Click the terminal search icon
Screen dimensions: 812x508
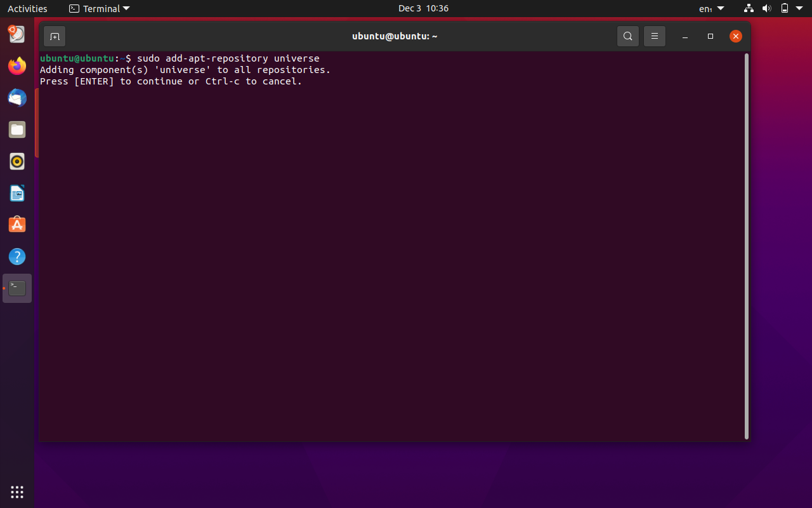tap(628, 36)
